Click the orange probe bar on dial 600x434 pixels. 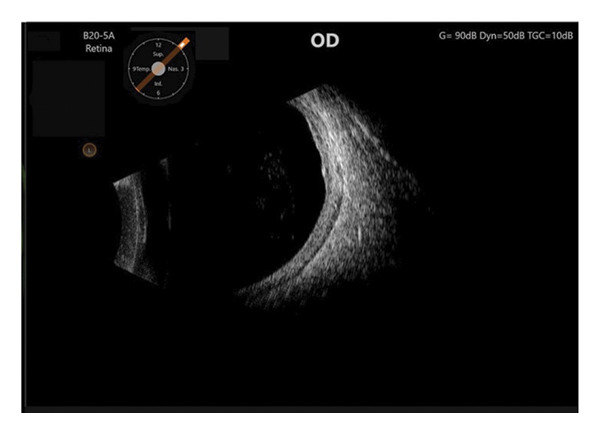tap(163, 64)
